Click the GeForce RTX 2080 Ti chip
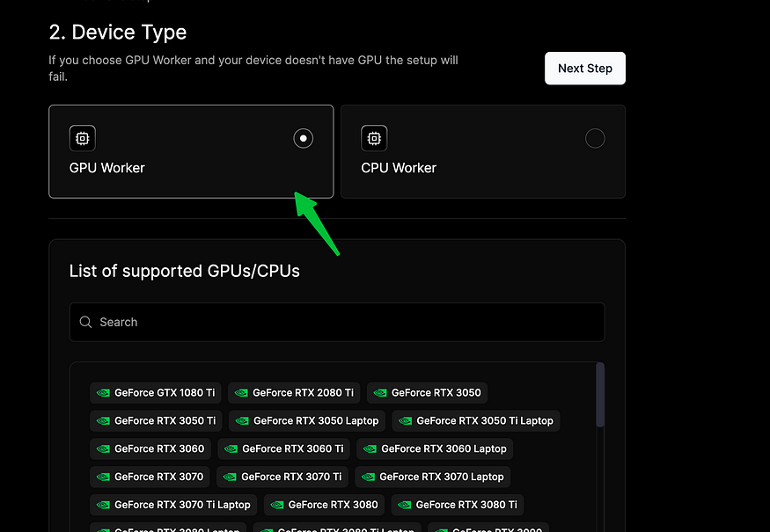 [x=294, y=392]
